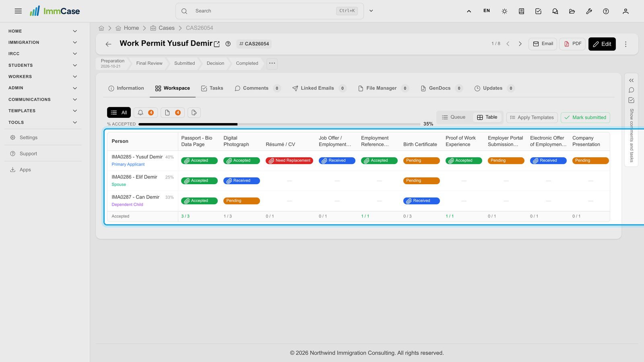
Task: Open case in new window icon next to title
Action: (x=217, y=44)
